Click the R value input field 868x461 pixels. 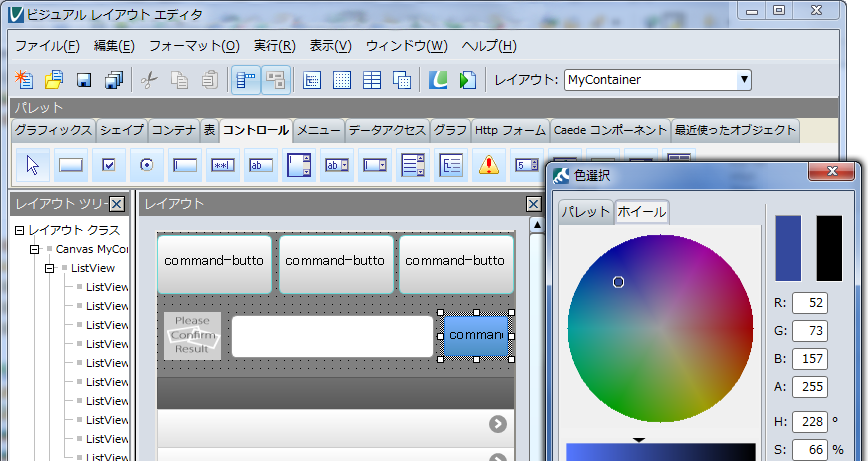coord(809,303)
